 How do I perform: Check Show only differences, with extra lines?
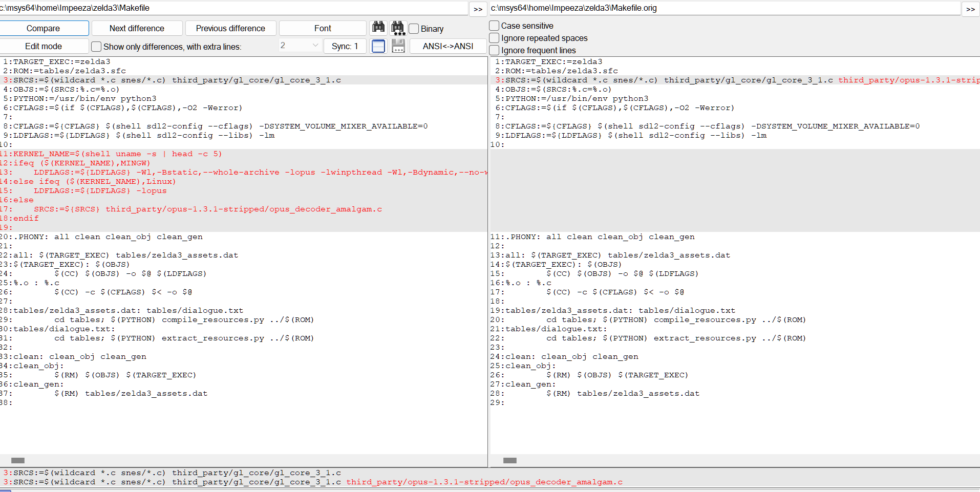(96, 47)
